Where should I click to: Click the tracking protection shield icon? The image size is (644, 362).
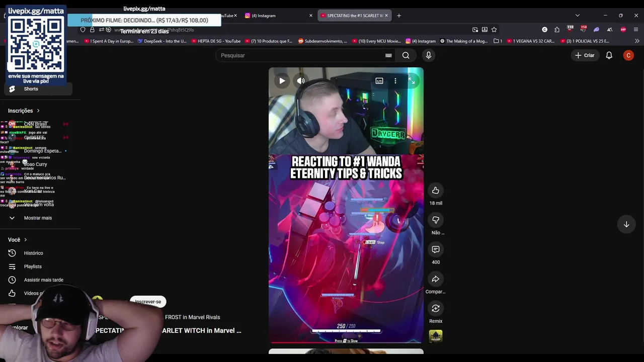pos(83,30)
